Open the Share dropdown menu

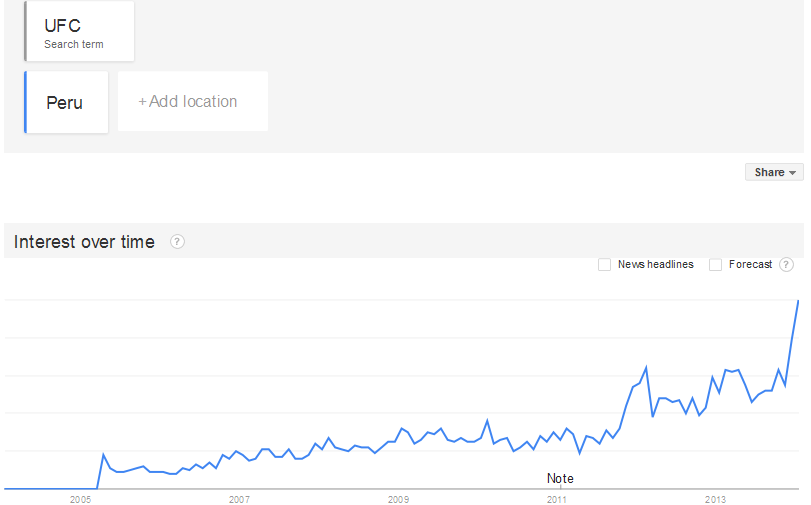(774, 172)
